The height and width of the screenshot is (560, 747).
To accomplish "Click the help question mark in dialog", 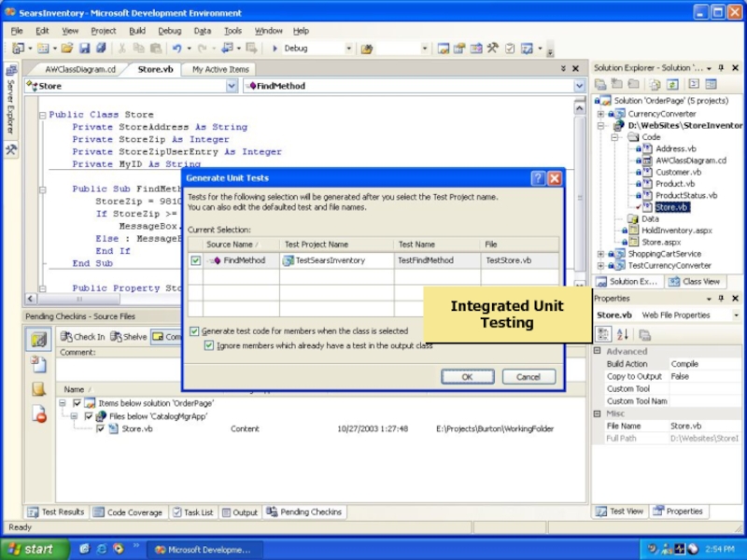I will (538, 178).
